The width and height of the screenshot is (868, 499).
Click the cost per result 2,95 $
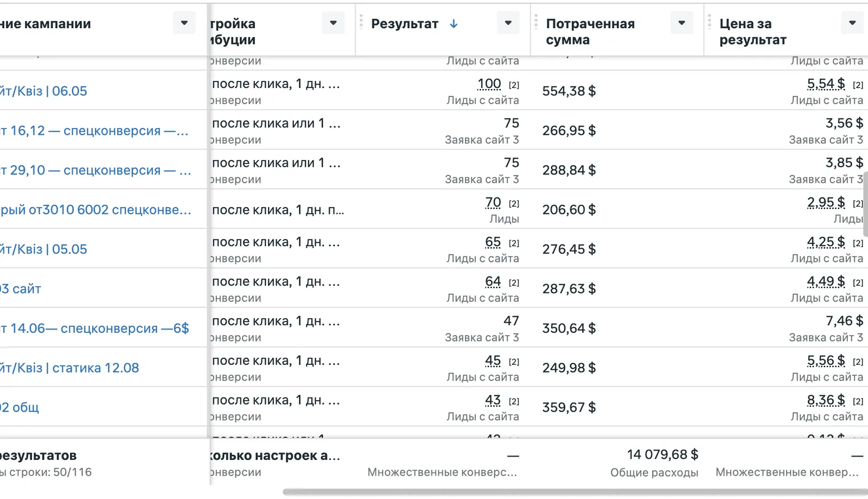[826, 203]
